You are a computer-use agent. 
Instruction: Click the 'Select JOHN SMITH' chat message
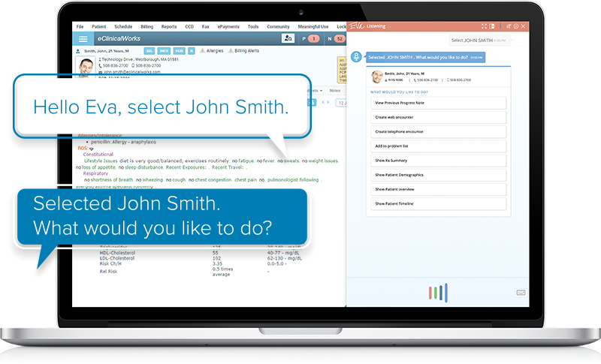(x=479, y=41)
